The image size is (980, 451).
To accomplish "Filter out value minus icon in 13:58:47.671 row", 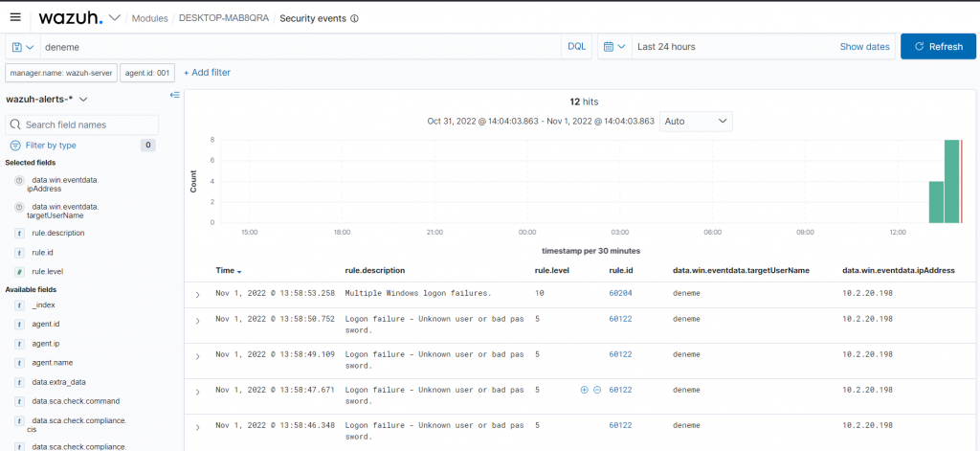I will [x=597, y=390].
